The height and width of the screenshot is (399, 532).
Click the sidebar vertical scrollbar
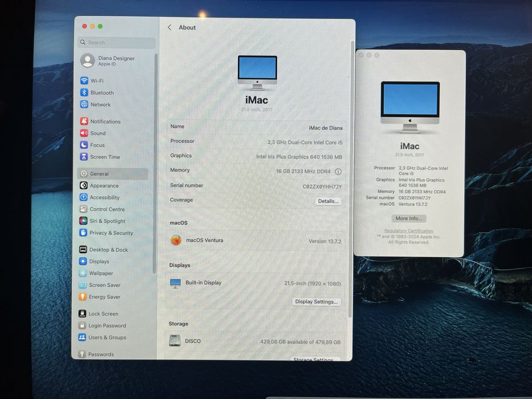[156, 163]
